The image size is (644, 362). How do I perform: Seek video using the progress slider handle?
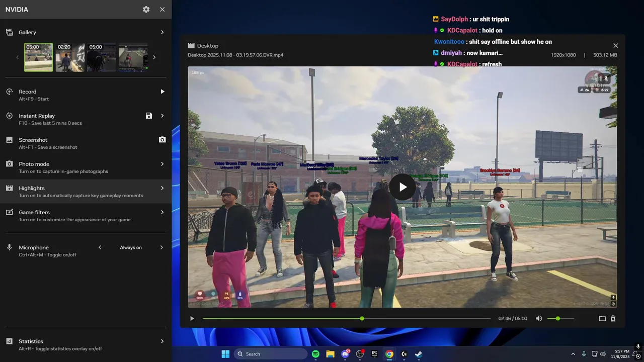(362, 318)
